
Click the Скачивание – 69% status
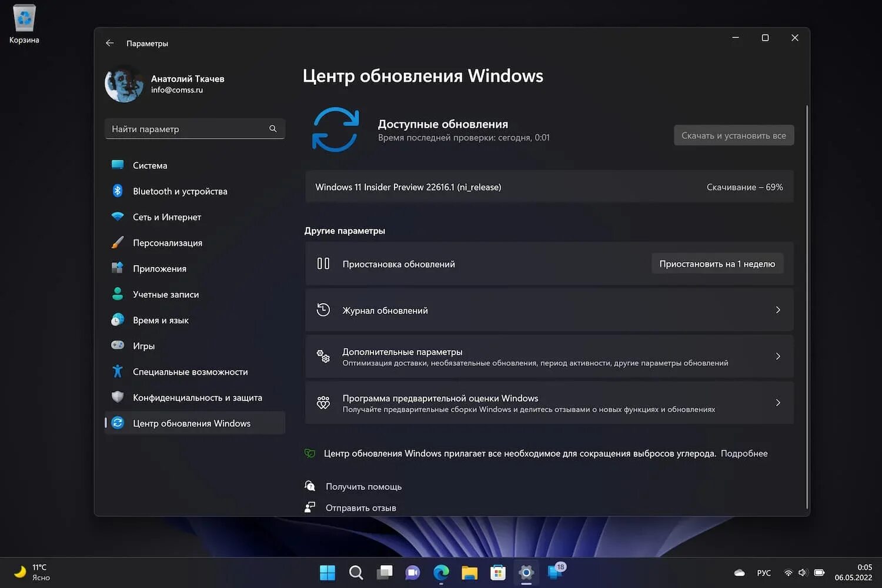pos(744,187)
